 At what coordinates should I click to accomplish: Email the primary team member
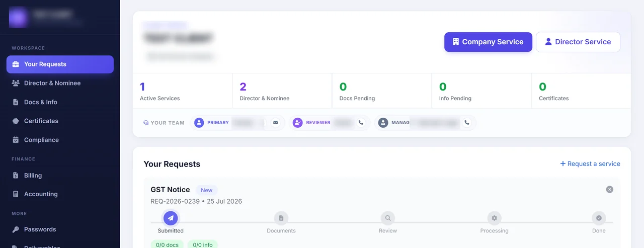click(275, 122)
